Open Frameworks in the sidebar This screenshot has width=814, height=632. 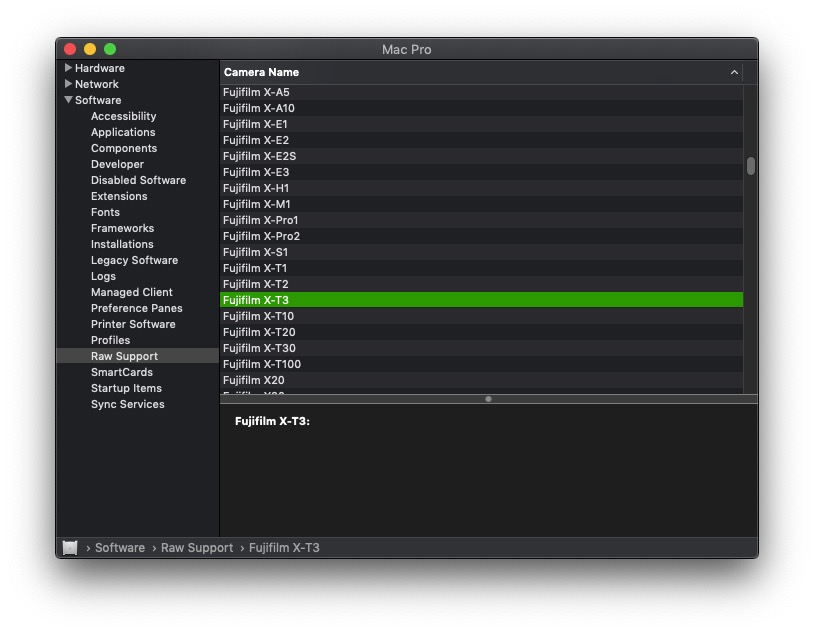(x=123, y=228)
